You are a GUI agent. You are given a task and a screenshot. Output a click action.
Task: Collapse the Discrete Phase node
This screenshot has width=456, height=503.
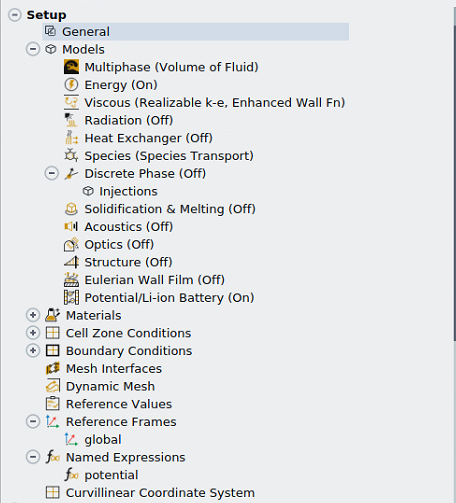click(x=52, y=173)
